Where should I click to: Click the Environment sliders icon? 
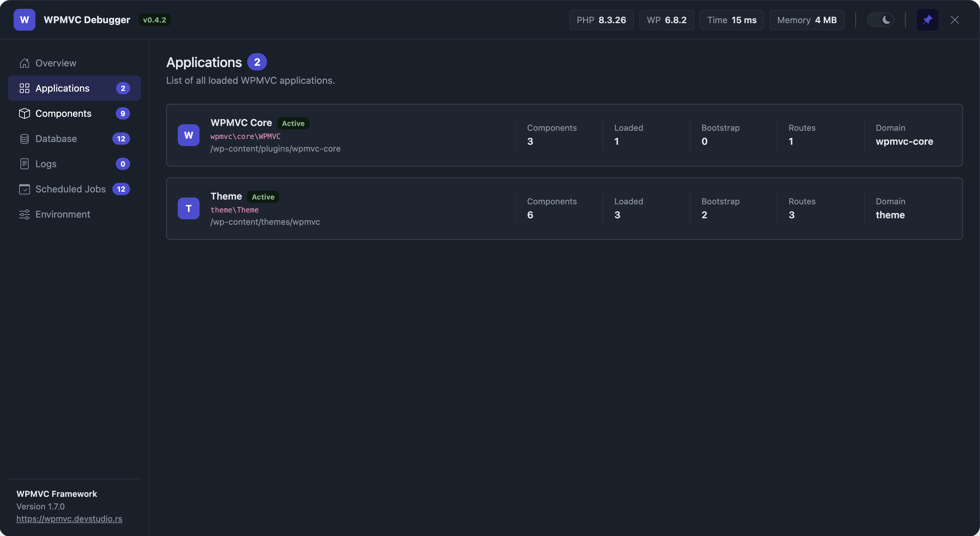coord(25,214)
